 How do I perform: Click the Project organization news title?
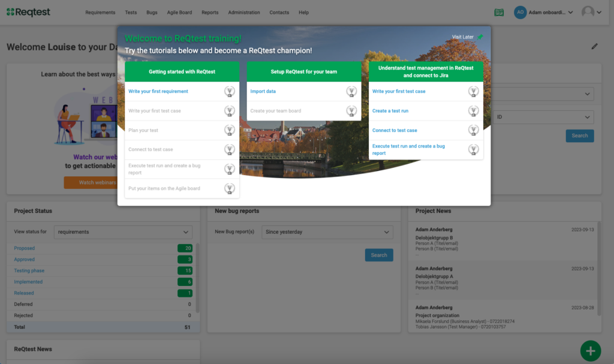pyautogui.click(x=437, y=315)
